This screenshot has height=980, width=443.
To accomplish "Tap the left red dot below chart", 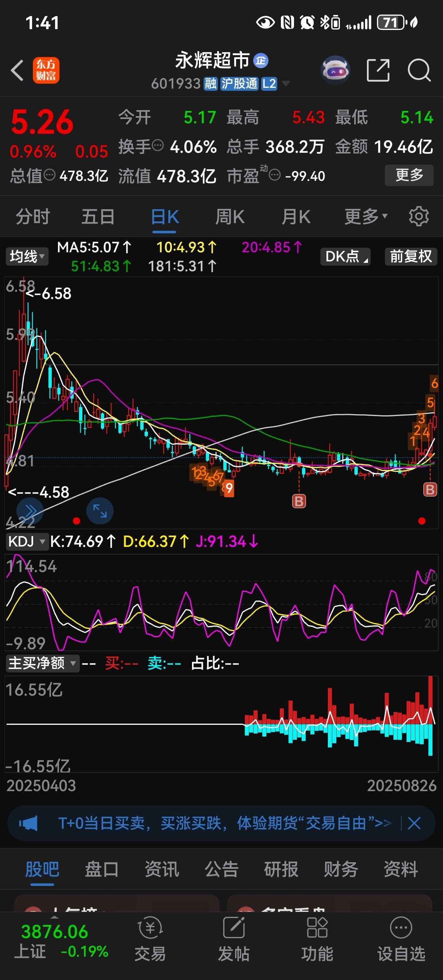I will (x=77, y=521).
